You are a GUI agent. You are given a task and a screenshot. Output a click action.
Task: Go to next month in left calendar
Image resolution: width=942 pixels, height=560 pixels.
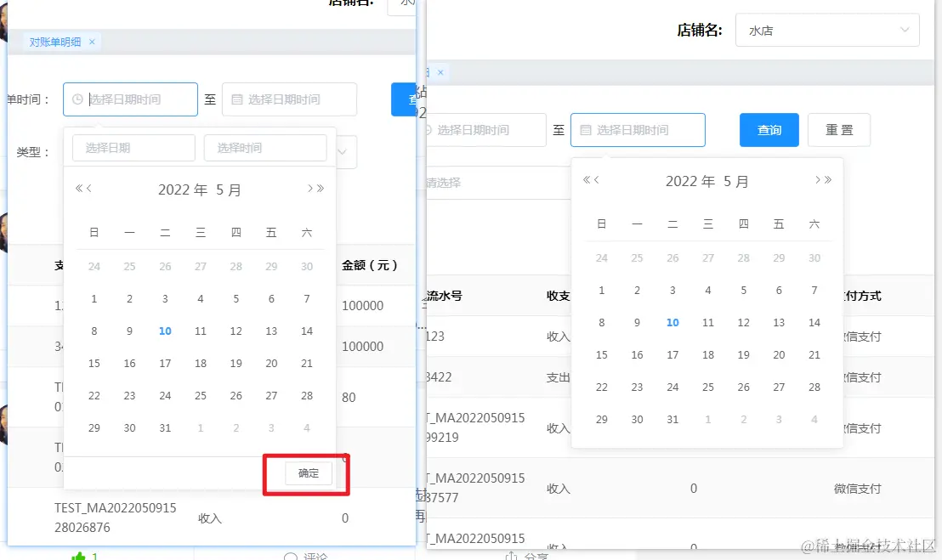[x=310, y=189]
